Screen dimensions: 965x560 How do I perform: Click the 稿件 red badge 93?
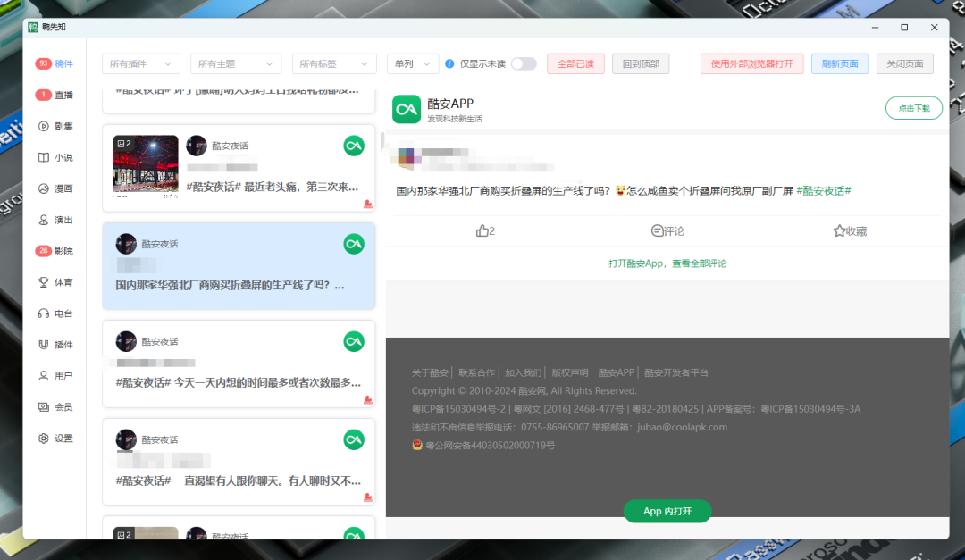43,63
